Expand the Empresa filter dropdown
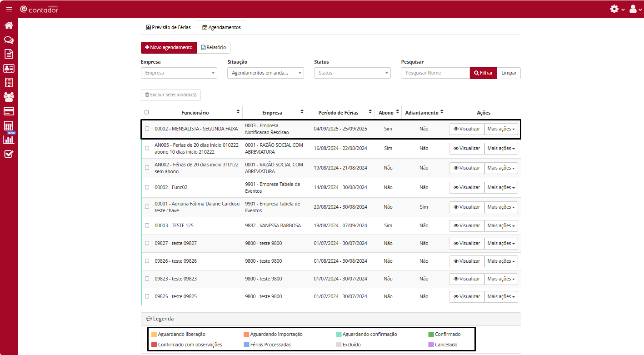644x355 pixels. 179,73
